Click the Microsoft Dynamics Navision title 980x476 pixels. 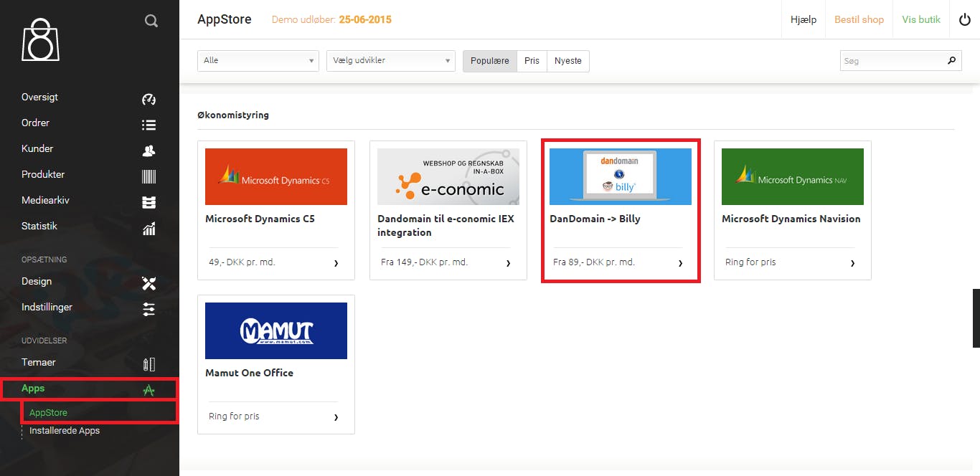pos(791,219)
